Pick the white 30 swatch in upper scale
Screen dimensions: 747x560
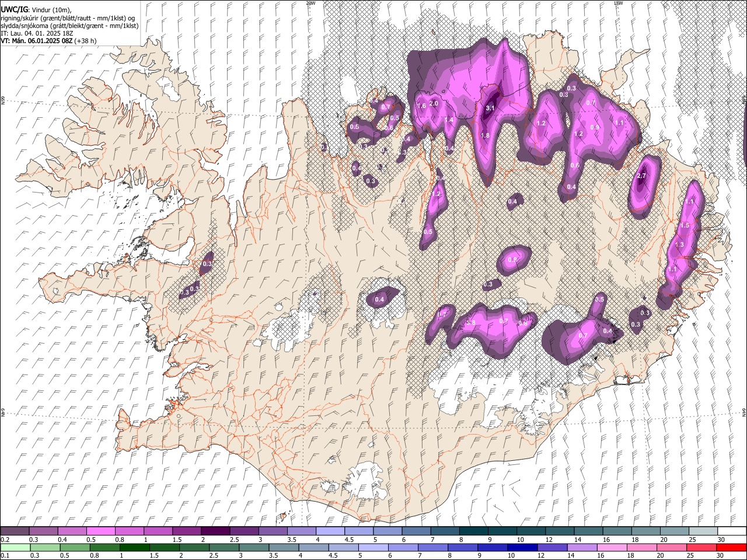point(731,531)
